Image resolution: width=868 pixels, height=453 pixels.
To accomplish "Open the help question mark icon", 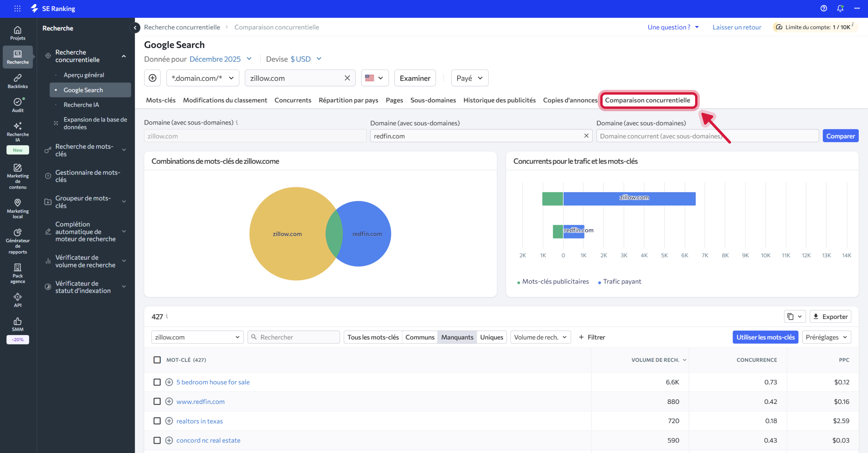I will click(x=824, y=8).
